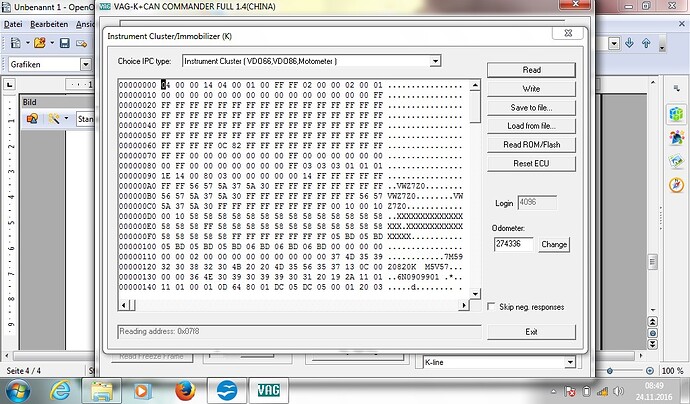690x404 pixels.
Task: Open Windows Explorer from the taskbar
Action: (101, 390)
